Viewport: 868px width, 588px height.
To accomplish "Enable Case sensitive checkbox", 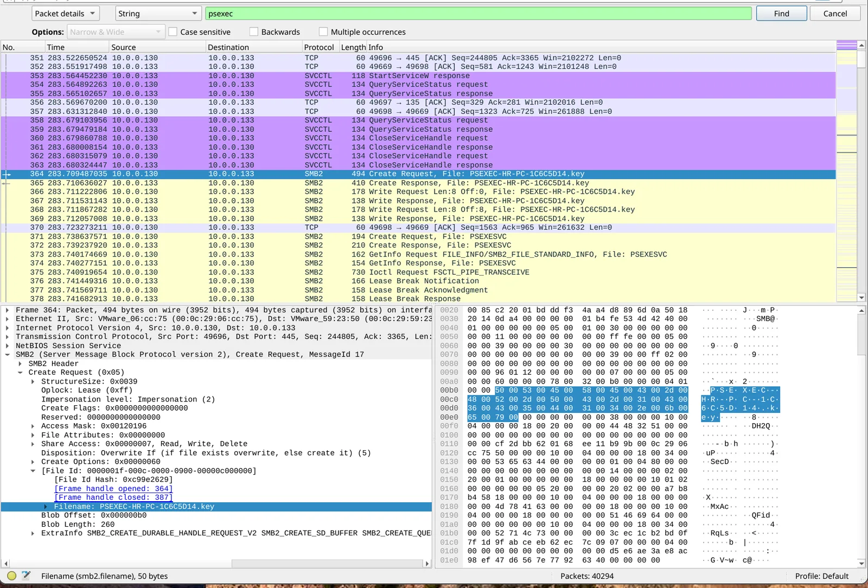I will (x=173, y=32).
